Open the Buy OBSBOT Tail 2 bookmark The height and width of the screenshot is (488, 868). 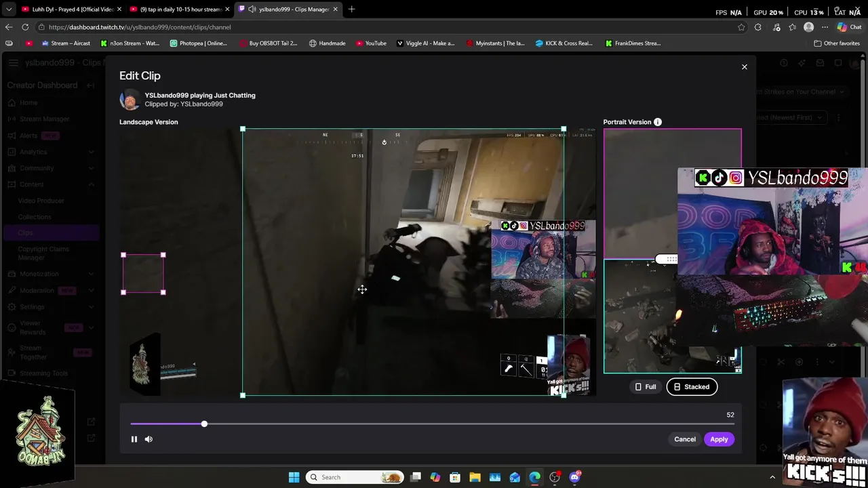point(268,43)
